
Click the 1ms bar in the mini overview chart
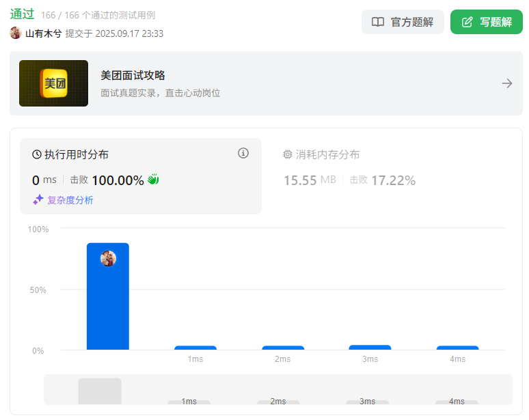point(189,402)
